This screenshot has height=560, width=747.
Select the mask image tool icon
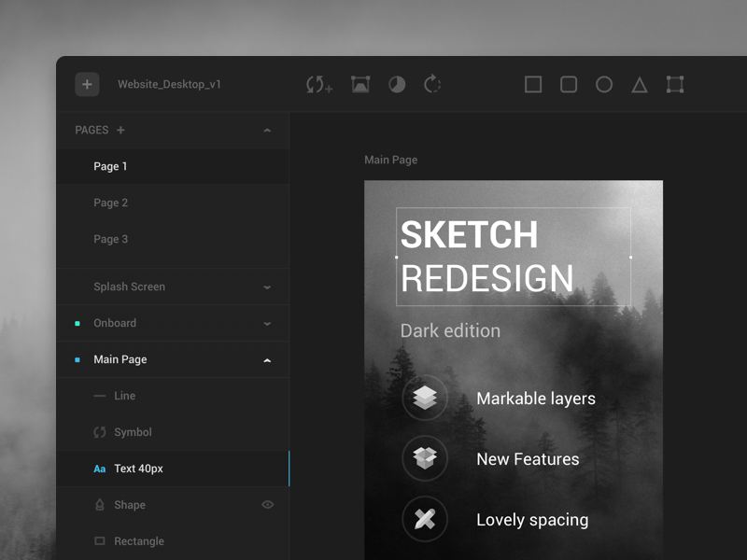(x=360, y=85)
